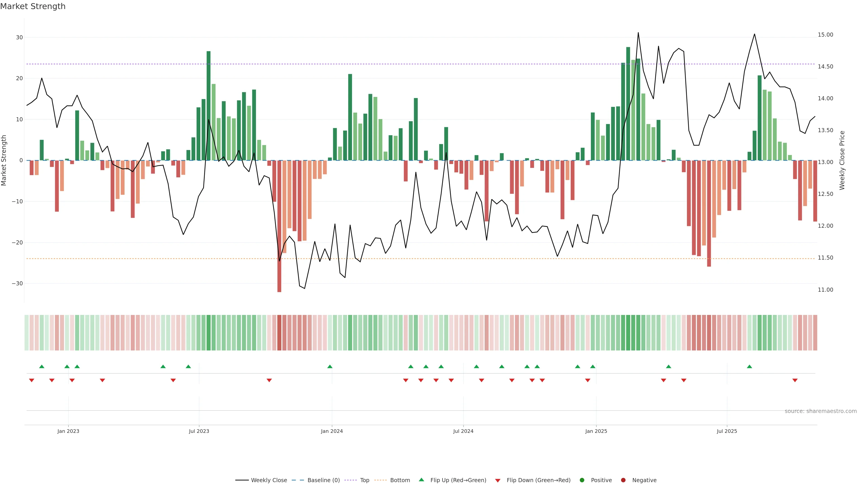The image size is (868, 488).
Task: Click the Jul 2023 x-axis label
Action: pyautogui.click(x=199, y=431)
